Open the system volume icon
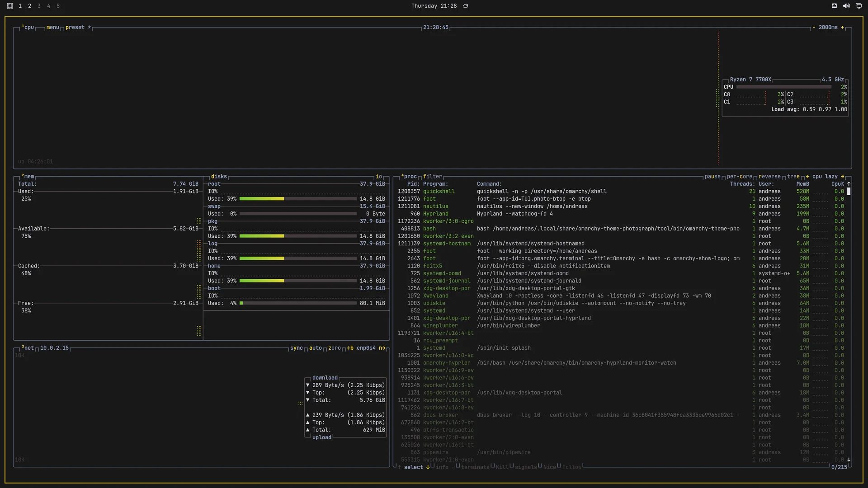 click(846, 6)
